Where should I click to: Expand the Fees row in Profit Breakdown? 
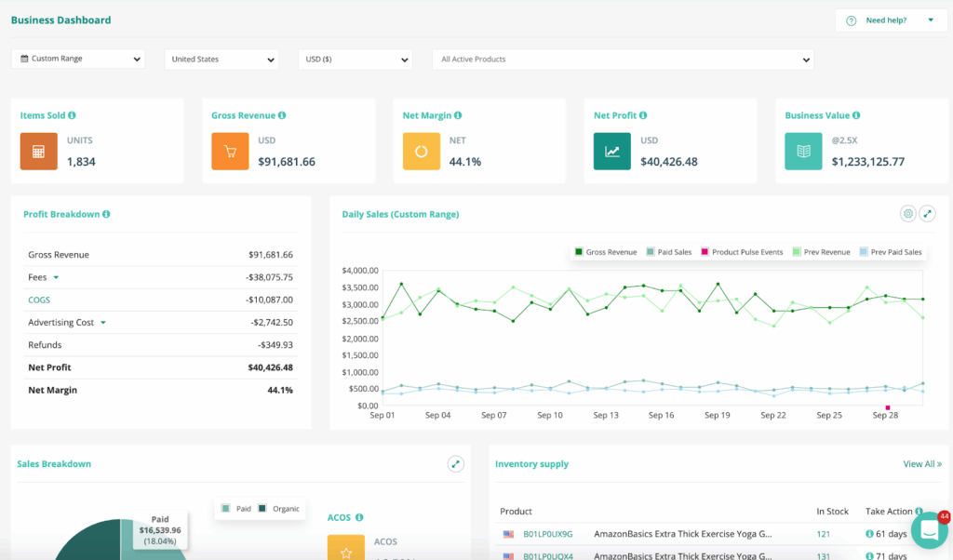56,277
